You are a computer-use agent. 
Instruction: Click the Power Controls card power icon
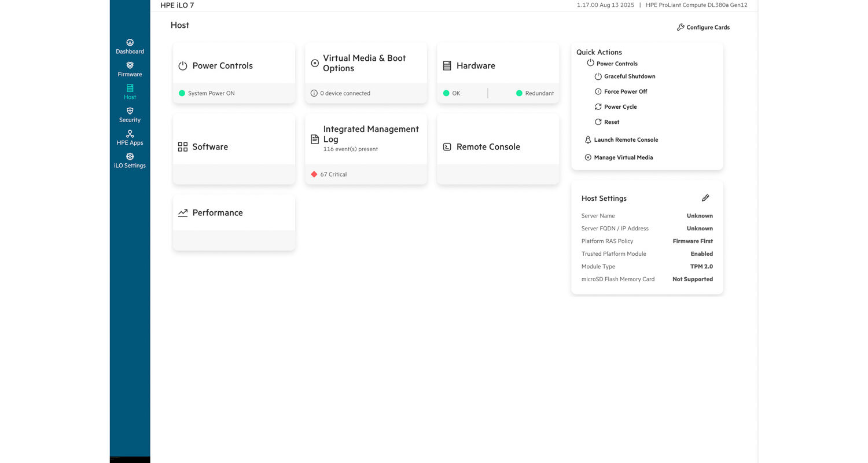pos(183,66)
